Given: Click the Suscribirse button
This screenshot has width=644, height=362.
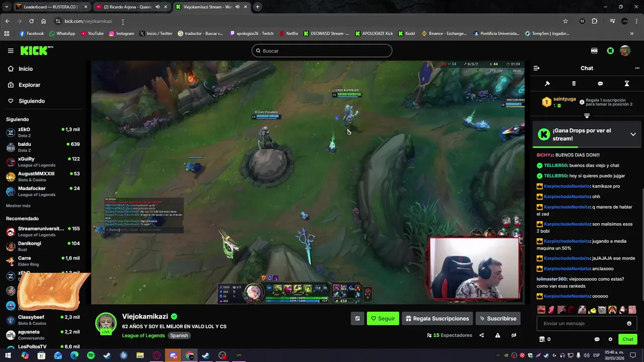Looking at the screenshot, I should pos(498,318).
